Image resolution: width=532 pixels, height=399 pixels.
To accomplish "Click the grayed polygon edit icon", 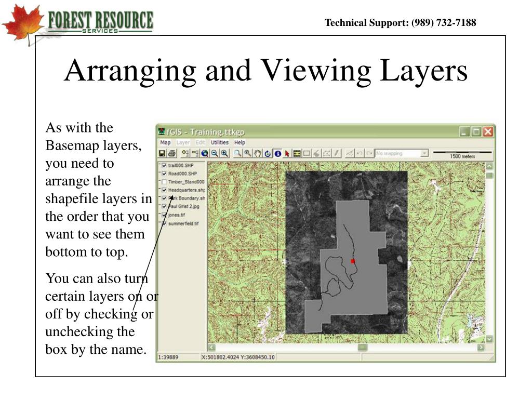I will click(326, 153).
